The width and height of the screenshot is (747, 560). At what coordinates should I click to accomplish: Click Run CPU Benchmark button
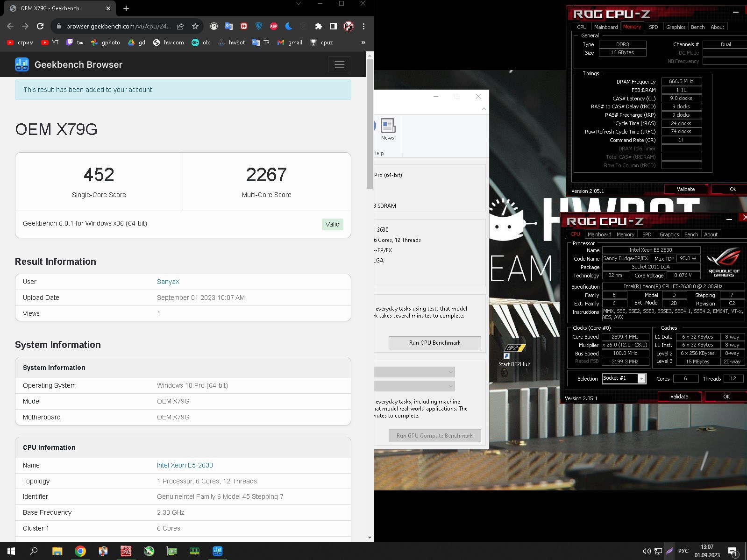pos(434,343)
